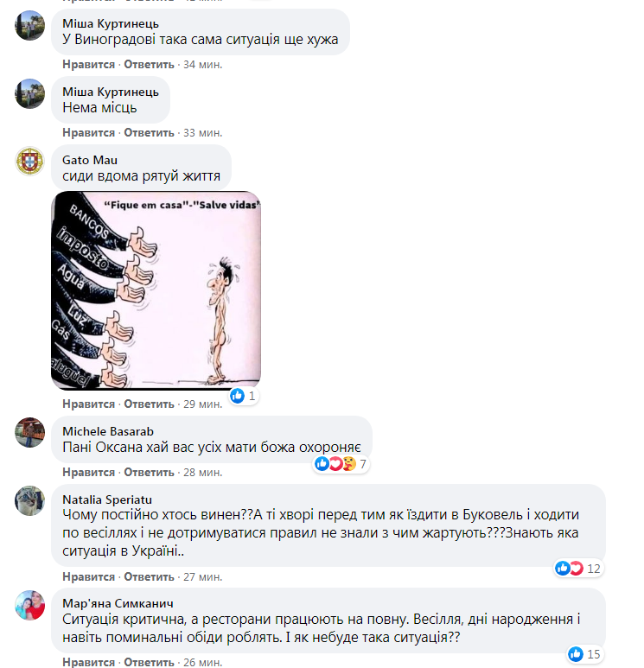
Task: Like the comment 'Нема місць'
Action: point(89,133)
